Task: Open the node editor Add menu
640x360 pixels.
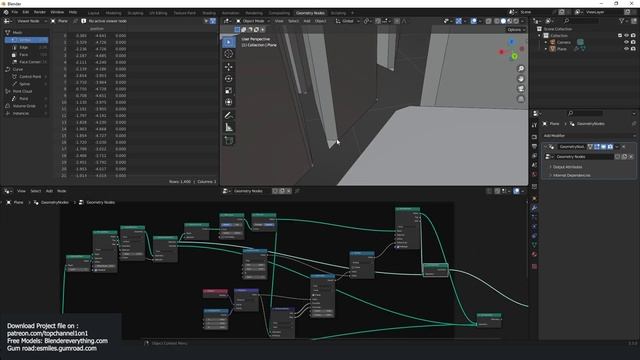Action: tap(49, 191)
